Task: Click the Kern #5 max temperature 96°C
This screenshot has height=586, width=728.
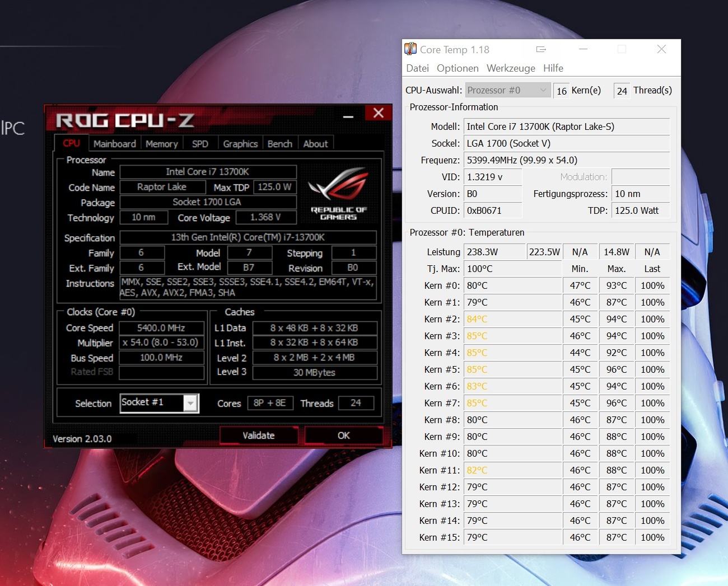Action: (617, 369)
